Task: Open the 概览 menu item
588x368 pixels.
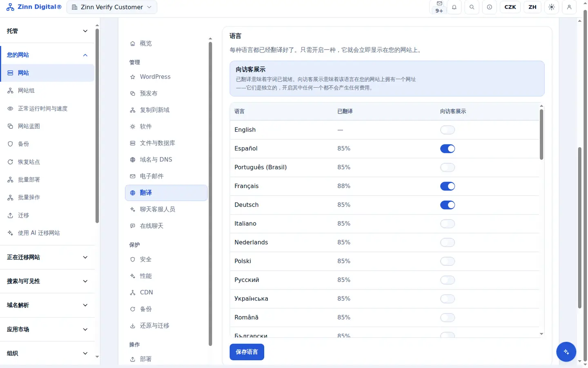Action: pyautogui.click(x=166, y=43)
